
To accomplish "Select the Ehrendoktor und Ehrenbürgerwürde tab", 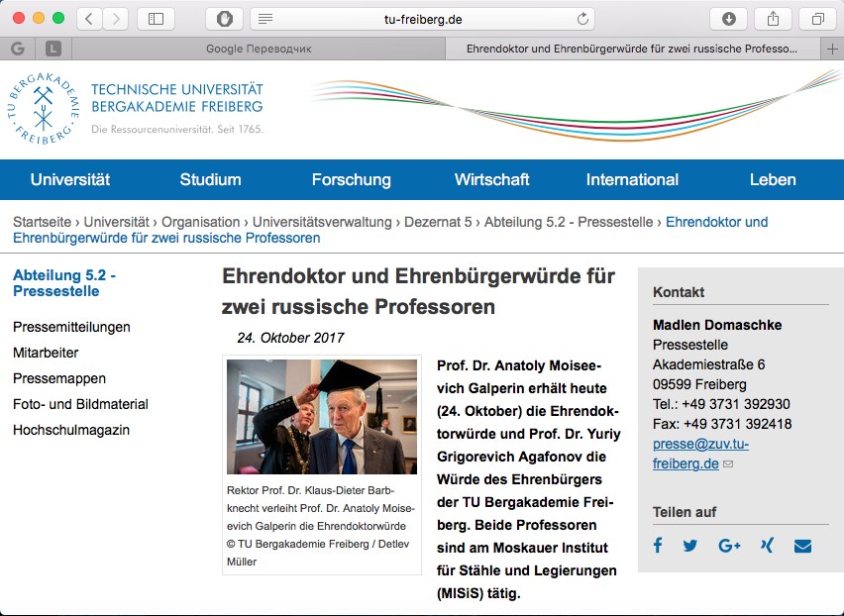I will 633,49.
